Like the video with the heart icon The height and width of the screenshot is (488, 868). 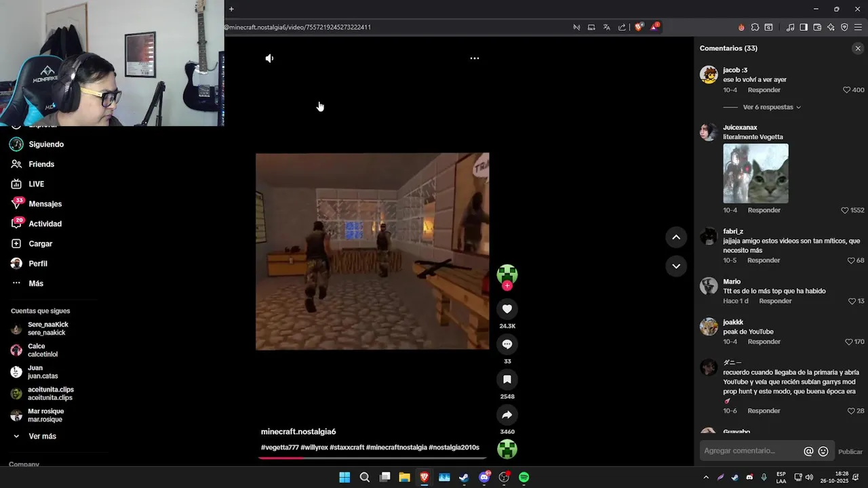[x=507, y=309]
